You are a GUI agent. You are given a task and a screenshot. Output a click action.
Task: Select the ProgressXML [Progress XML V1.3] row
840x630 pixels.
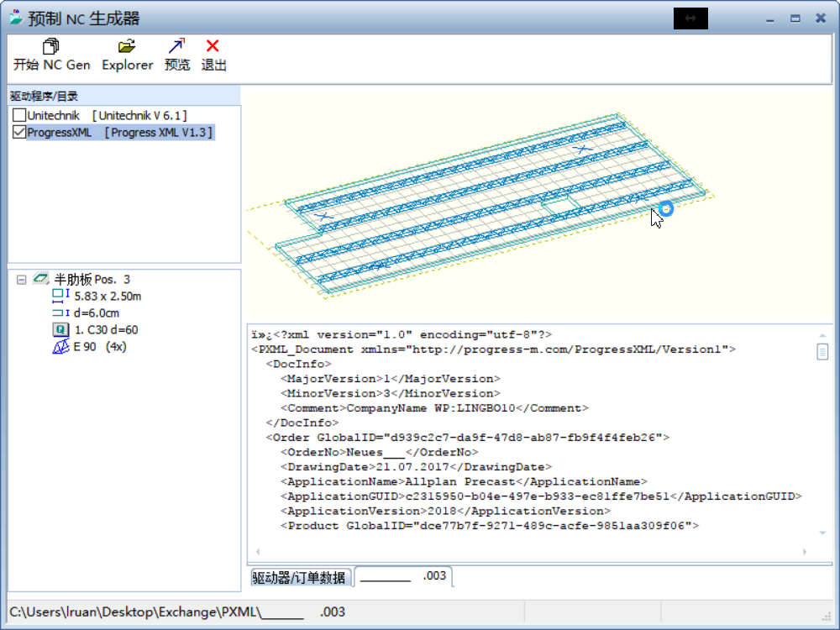coord(120,133)
